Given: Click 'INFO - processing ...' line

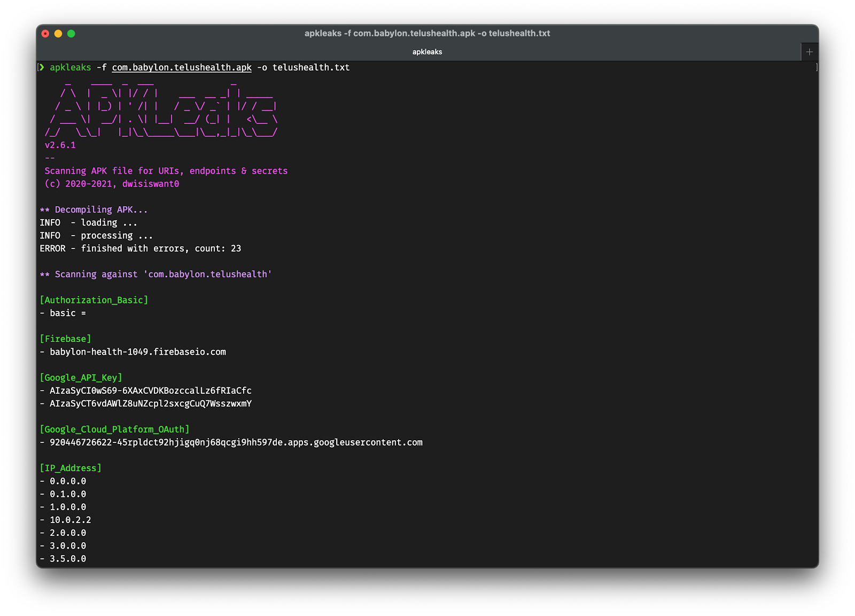Looking at the screenshot, I should click(x=96, y=236).
